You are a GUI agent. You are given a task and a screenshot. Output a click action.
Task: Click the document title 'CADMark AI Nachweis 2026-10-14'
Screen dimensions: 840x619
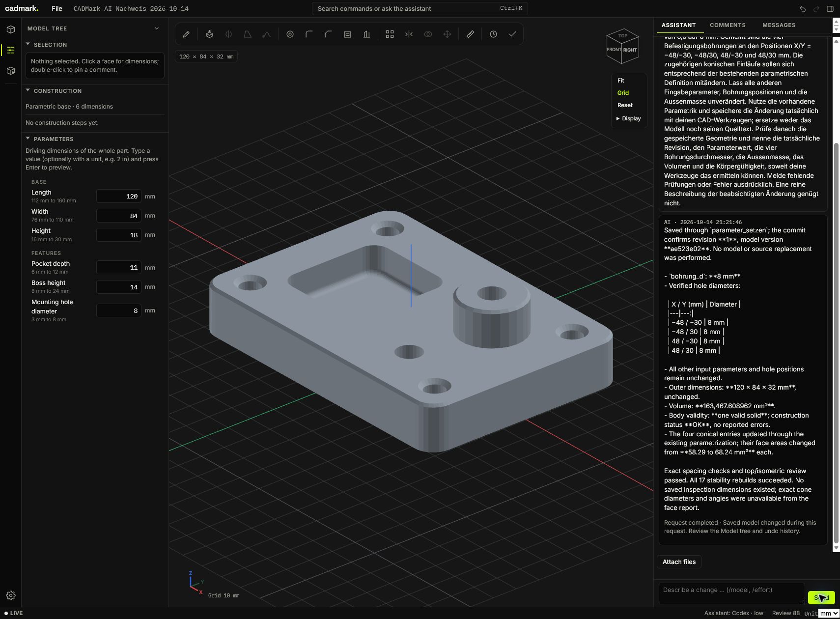click(131, 9)
